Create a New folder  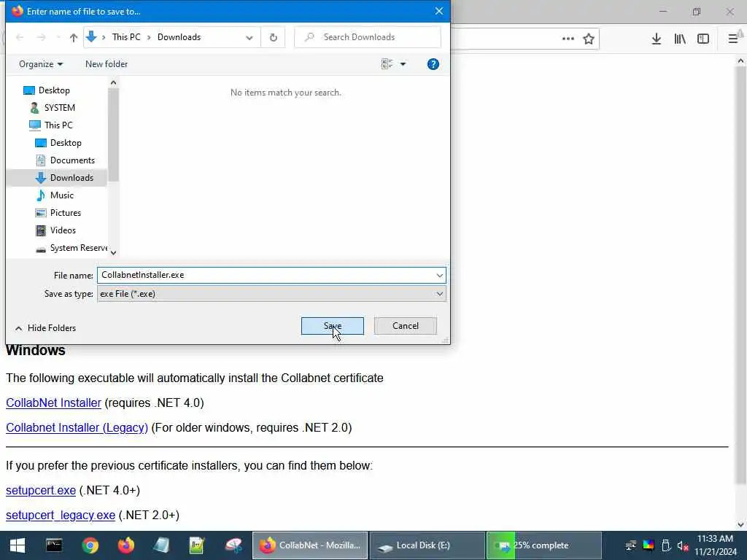click(x=107, y=64)
